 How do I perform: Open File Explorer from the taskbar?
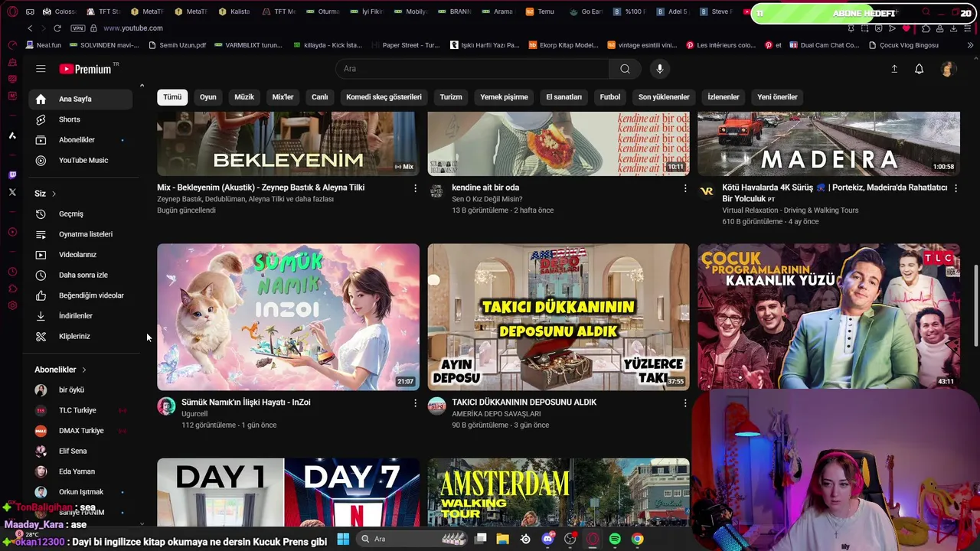coord(502,539)
